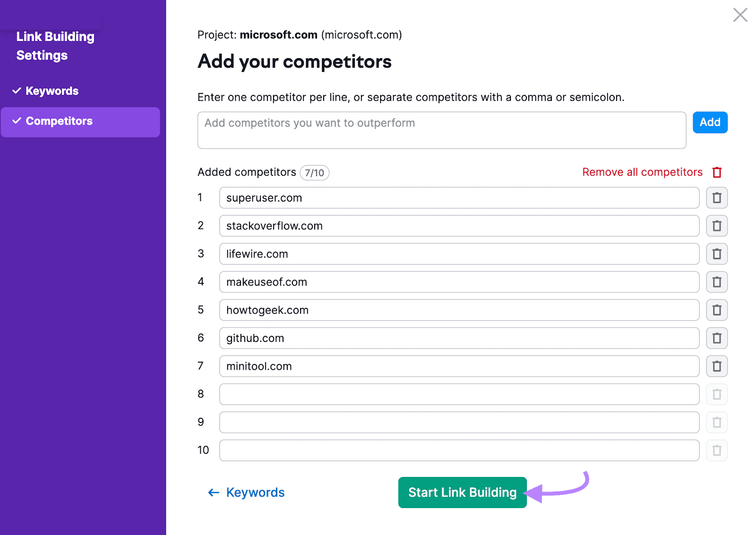The width and height of the screenshot is (756, 535).
Task: Click the checkmark next to Keywords step
Action: [17, 90]
